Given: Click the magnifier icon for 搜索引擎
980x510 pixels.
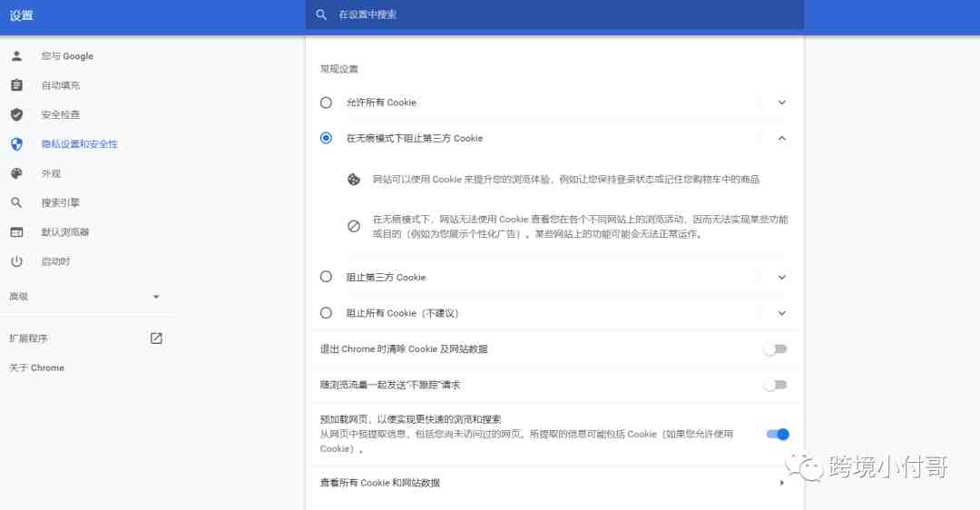Looking at the screenshot, I should pos(17,202).
